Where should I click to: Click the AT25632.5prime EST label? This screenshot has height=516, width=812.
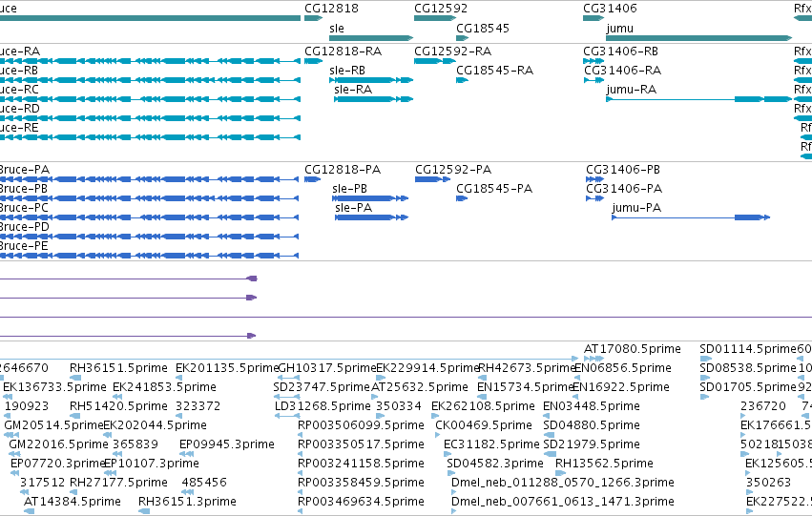point(420,387)
